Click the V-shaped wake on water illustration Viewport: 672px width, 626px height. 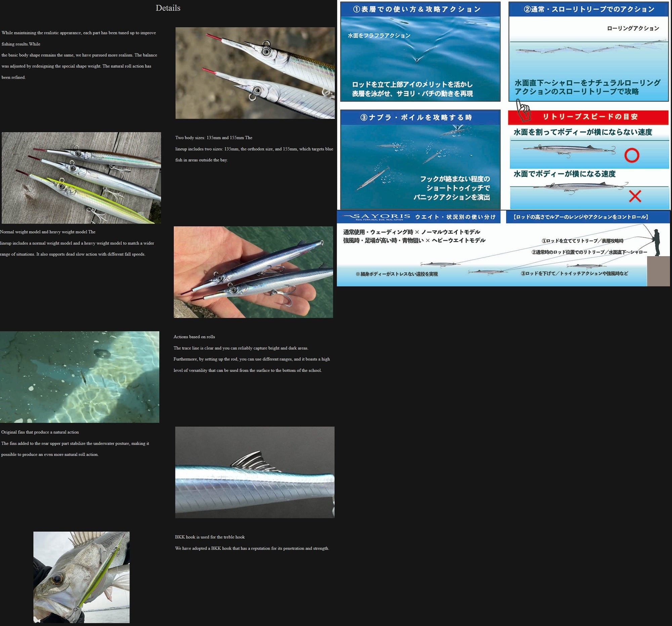click(418, 57)
